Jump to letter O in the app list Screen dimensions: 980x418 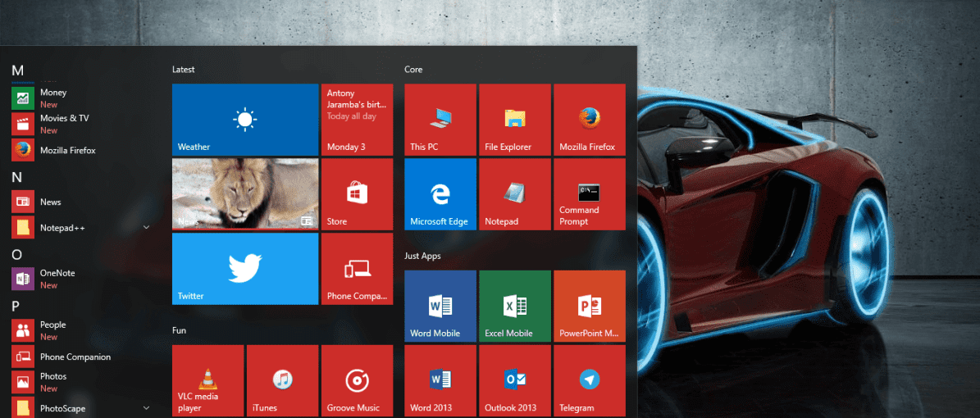(x=17, y=254)
